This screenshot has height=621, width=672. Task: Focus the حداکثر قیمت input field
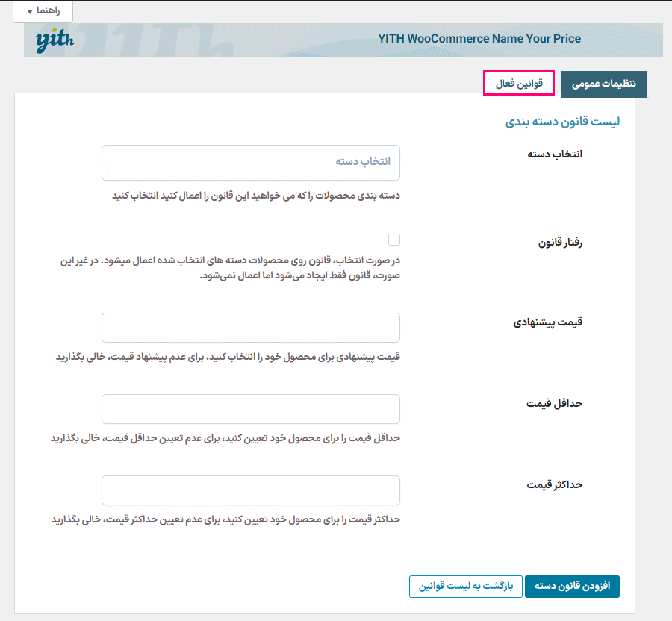(251, 490)
